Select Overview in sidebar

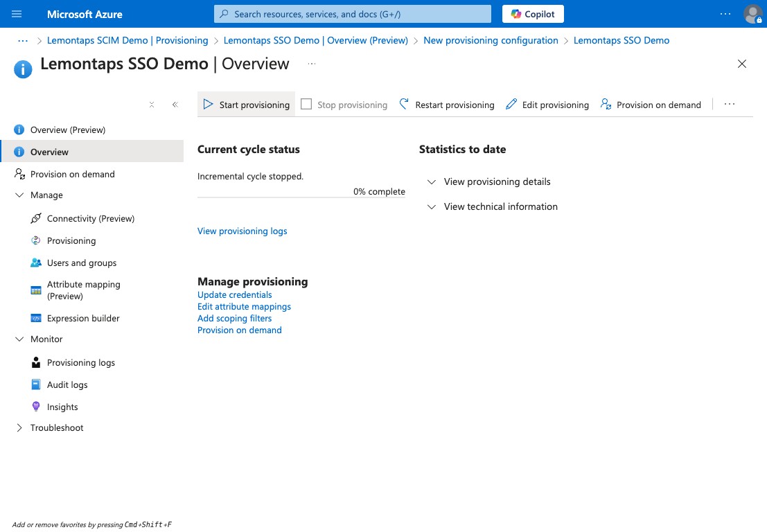(x=92, y=152)
